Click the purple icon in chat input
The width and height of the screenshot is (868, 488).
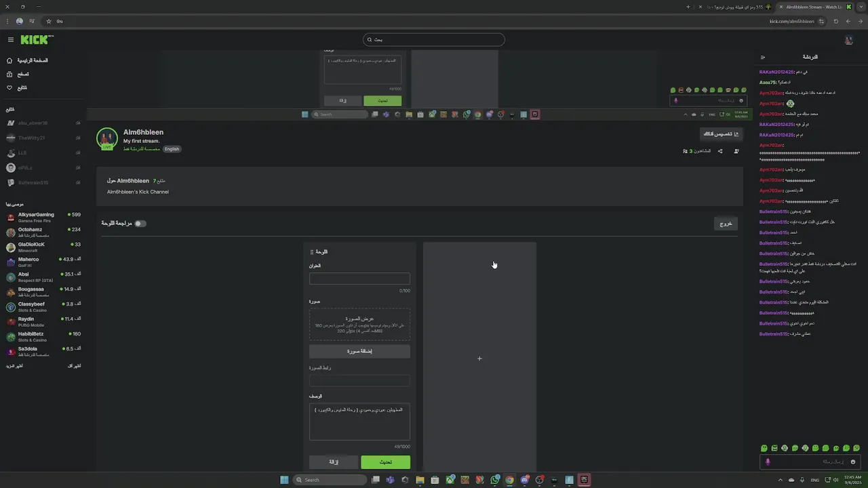click(x=768, y=462)
